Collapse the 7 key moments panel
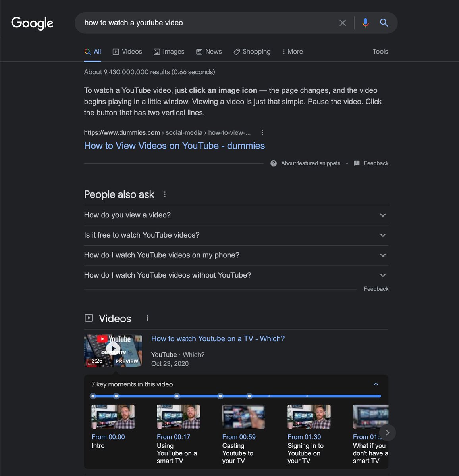 coord(376,384)
